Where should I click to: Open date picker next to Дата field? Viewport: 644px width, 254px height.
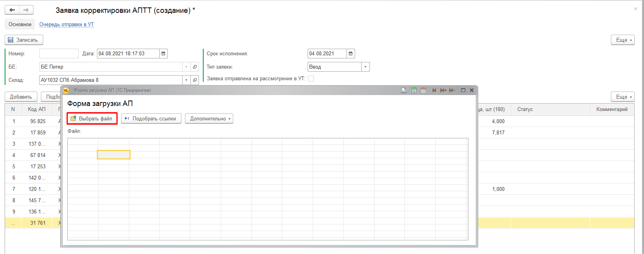pos(164,54)
